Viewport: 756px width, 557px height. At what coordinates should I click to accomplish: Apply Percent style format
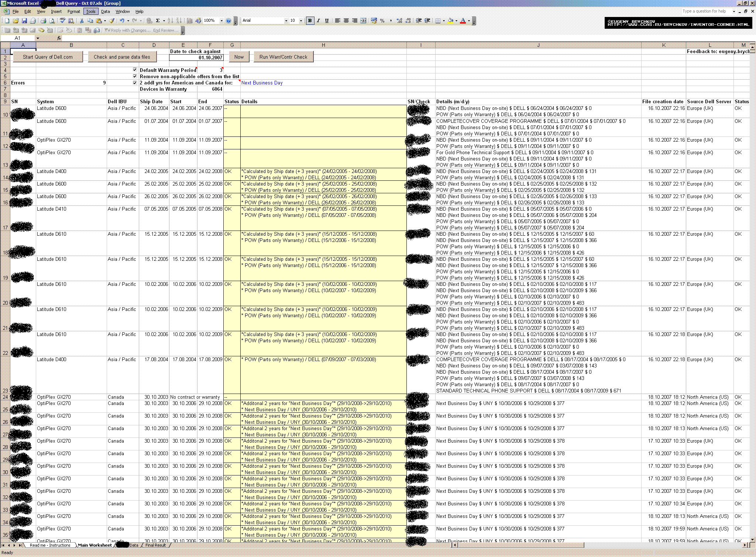click(x=382, y=21)
